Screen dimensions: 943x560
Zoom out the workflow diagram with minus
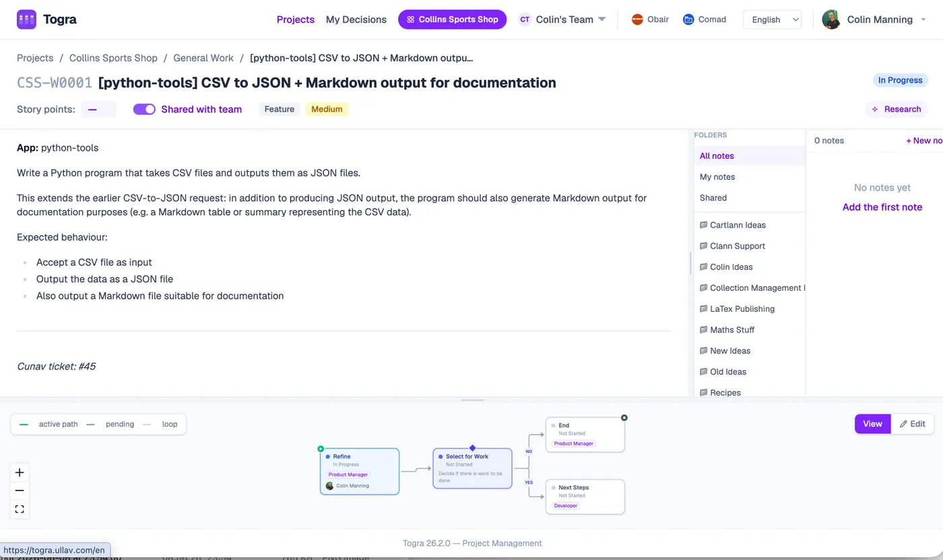(20, 491)
